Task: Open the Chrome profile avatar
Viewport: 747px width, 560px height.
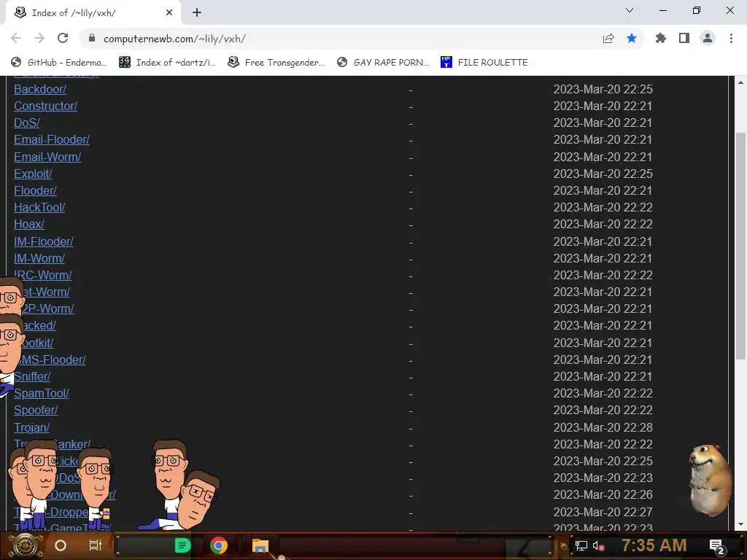Action: click(708, 38)
